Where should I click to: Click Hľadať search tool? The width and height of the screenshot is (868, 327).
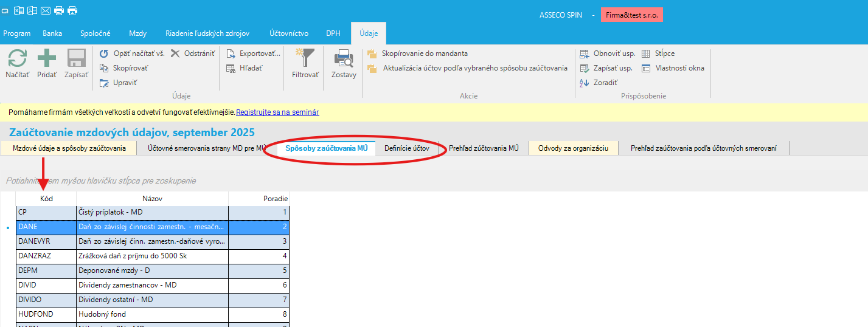point(231,68)
